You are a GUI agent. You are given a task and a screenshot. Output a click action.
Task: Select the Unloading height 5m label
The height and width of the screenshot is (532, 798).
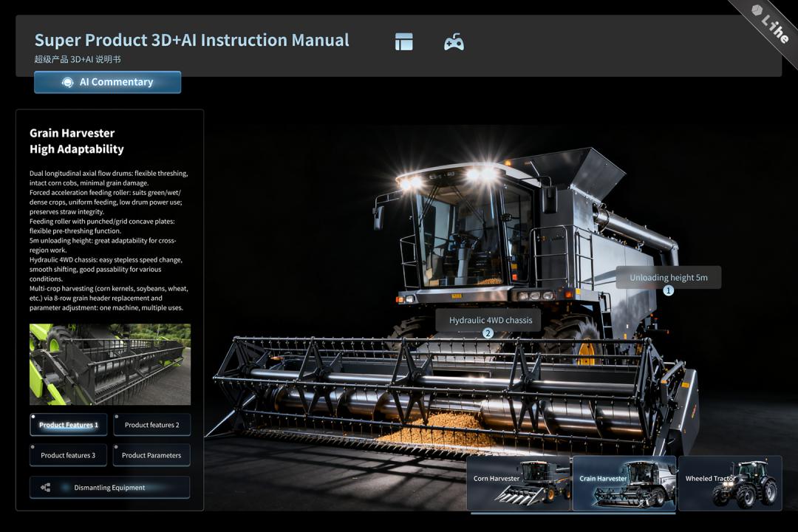(x=668, y=278)
